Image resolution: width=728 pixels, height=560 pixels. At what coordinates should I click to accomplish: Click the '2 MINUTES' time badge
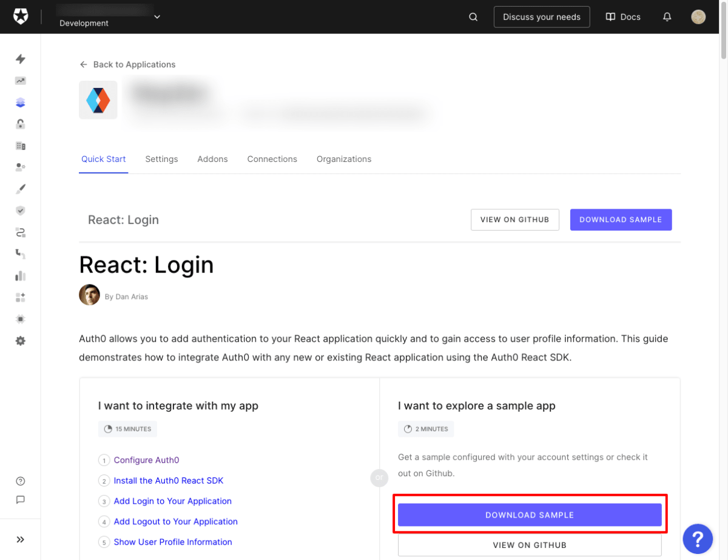[426, 429]
